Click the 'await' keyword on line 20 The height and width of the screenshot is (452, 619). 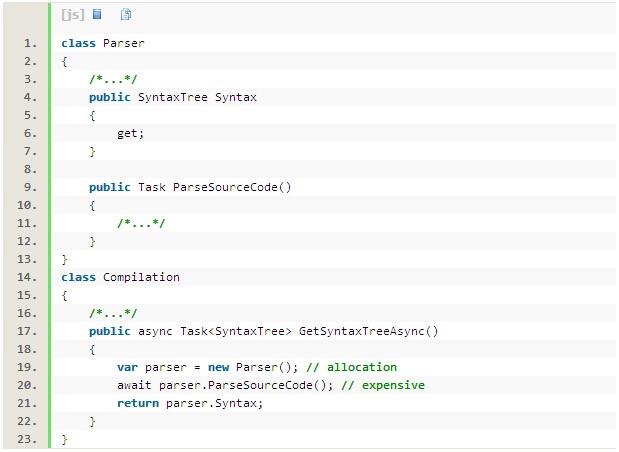point(134,385)
